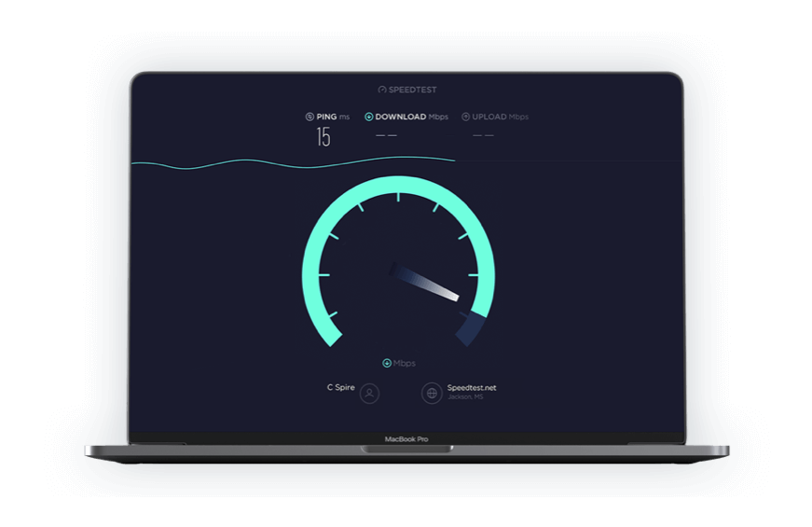Screen dimensions: 812x527
Task: Click the Jackson, MS server location
Action: point(465,397)
